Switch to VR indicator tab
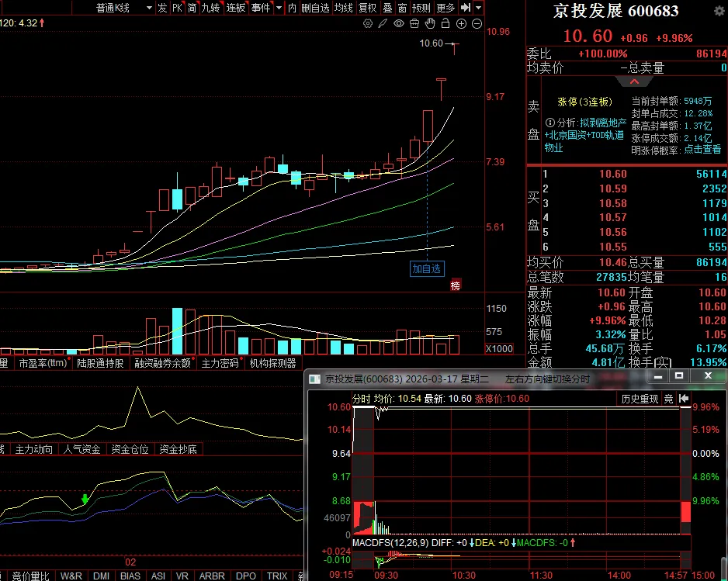Viewport: 728px width, 581px height. pyautogui.click(x=182, y=576)
